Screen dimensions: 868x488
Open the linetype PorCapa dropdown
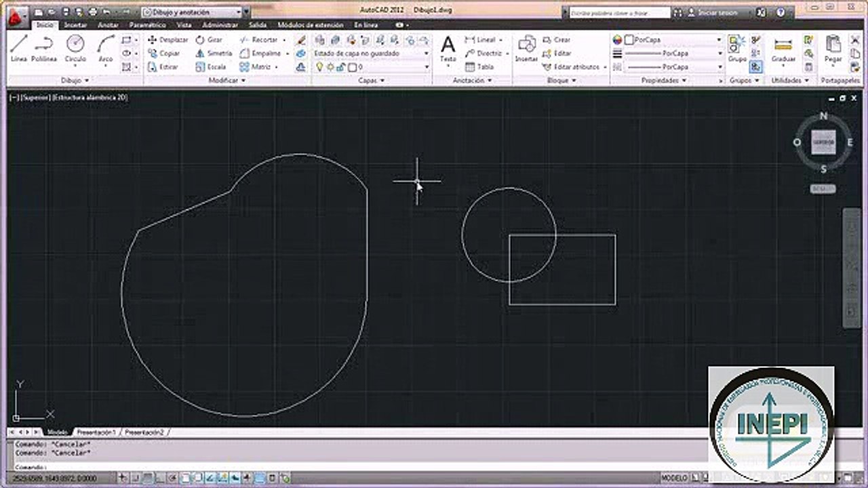click(673, 67)
